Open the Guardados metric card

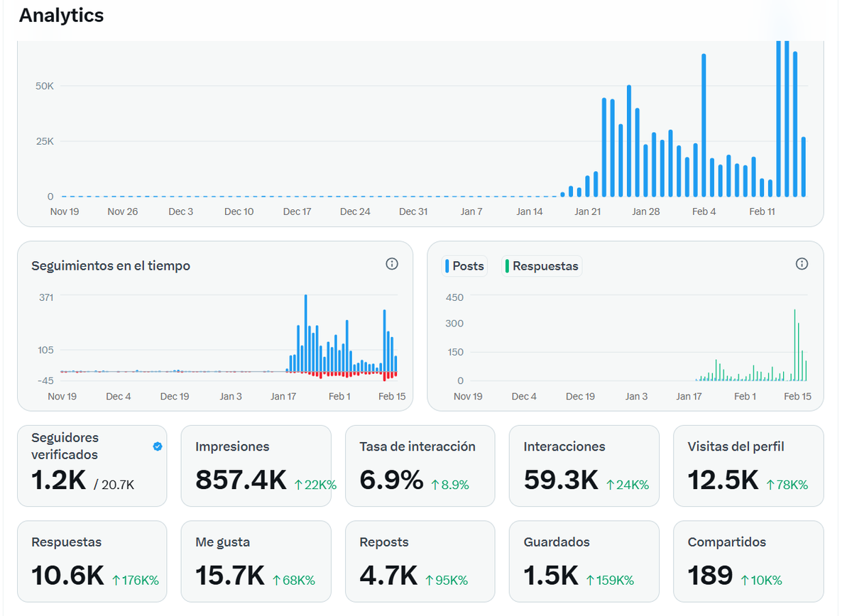[x=584, y=561]
